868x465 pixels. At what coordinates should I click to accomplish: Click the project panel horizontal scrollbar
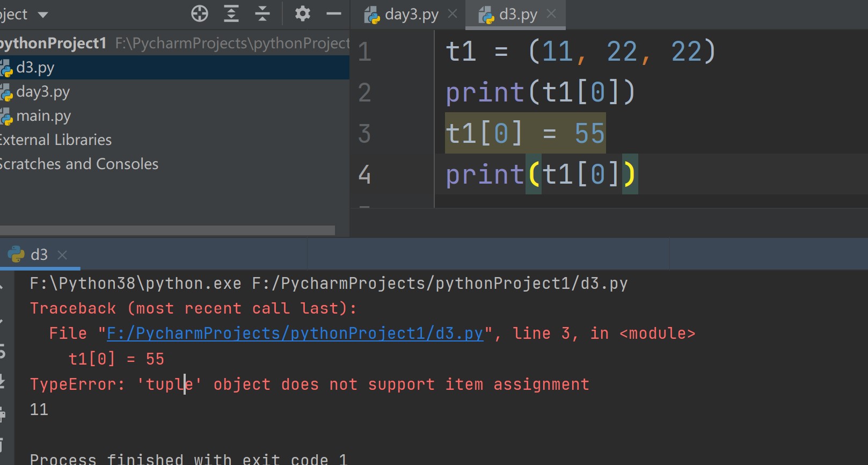[167, 230]
